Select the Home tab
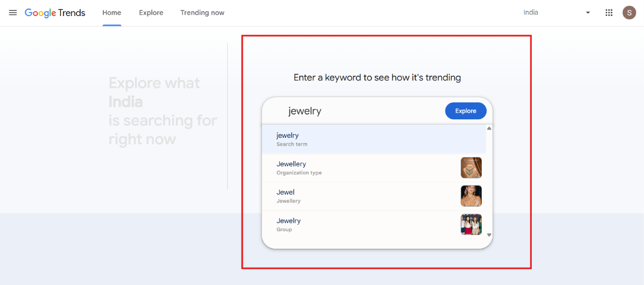 tap(112, 13)
